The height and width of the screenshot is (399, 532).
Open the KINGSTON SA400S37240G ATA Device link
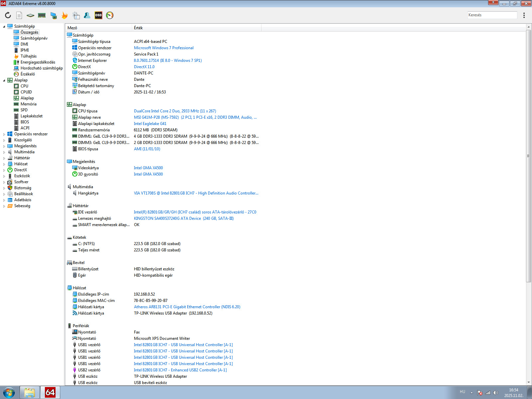[184, 218]
